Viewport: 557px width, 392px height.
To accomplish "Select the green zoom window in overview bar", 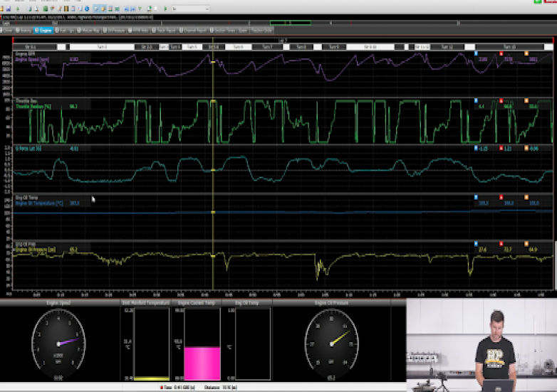I will point(291,23).
